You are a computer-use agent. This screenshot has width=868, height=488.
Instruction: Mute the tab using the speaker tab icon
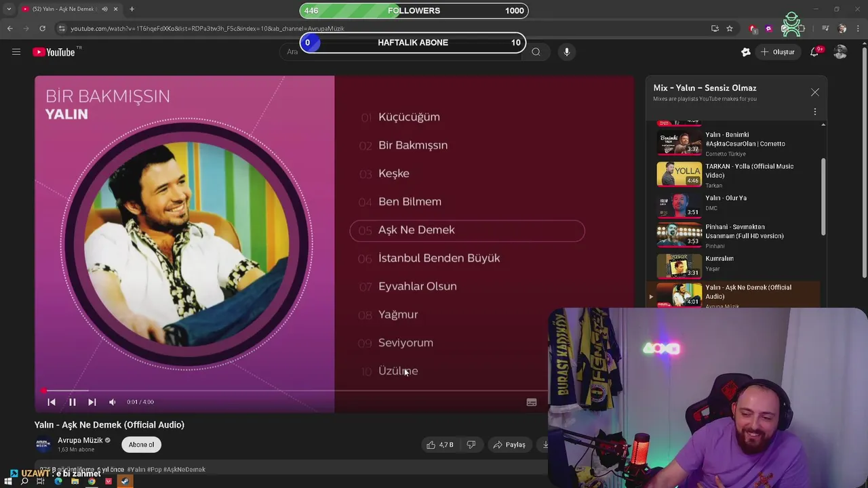104,9
